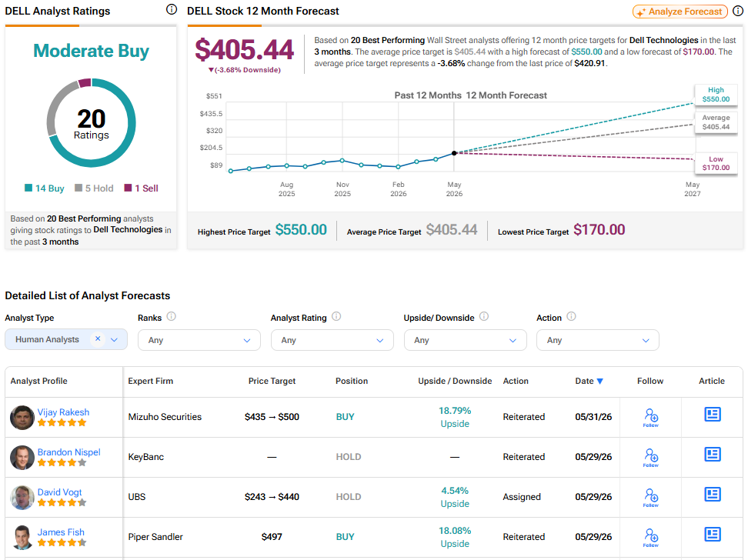The image size is (748, 560).
Task: Open article icon for James Fish
Action: [713, 535]
